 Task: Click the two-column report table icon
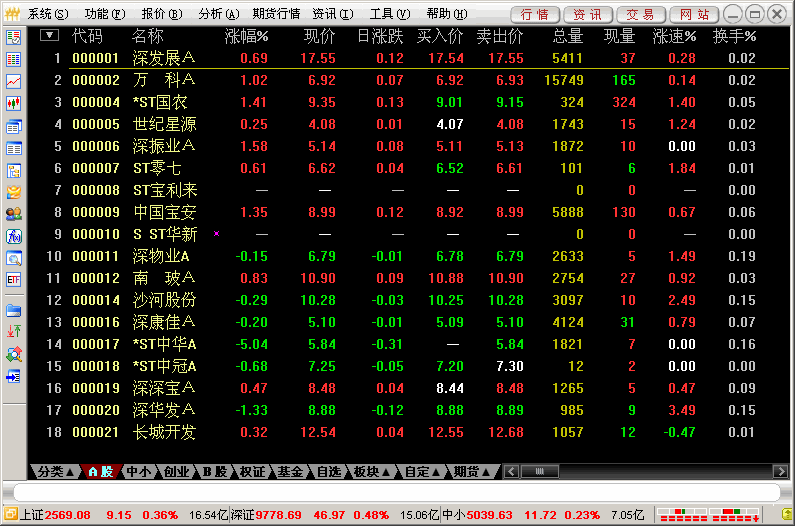14,148
